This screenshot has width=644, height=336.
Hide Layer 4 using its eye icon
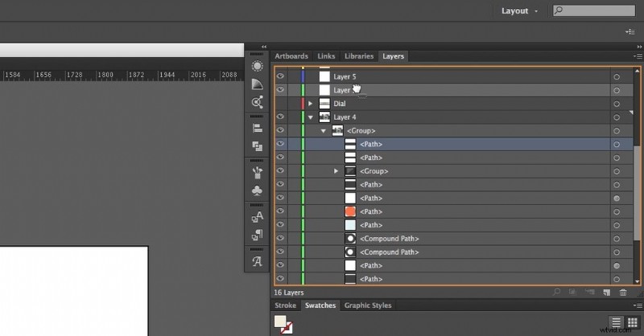coord(280,117)
